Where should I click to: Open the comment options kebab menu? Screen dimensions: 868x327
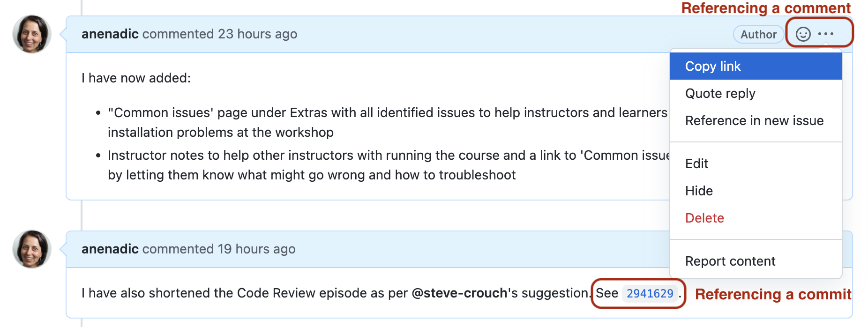click(826, 34)
